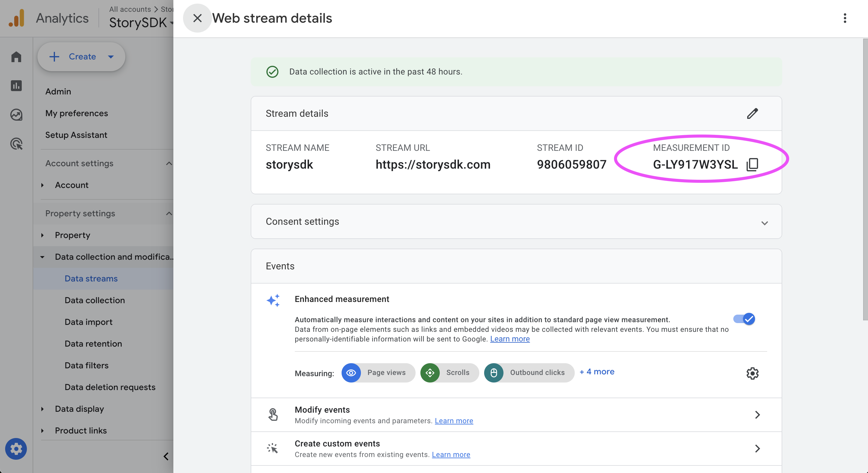The width and height of the screenshot is (868, 473).
Task: Expand the Data display tree item
Action: pyautogui.click(x=43, y=409)
